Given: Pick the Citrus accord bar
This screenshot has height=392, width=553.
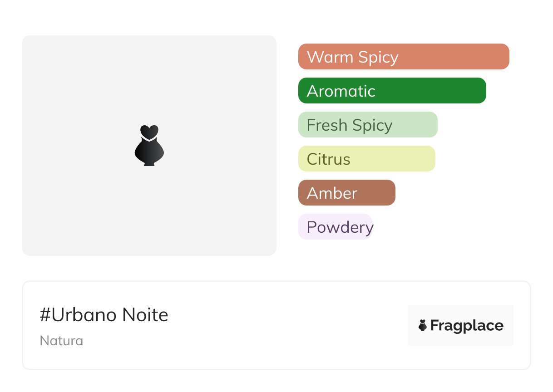Looking at the screenshot, I should click(x=366, y=159).
